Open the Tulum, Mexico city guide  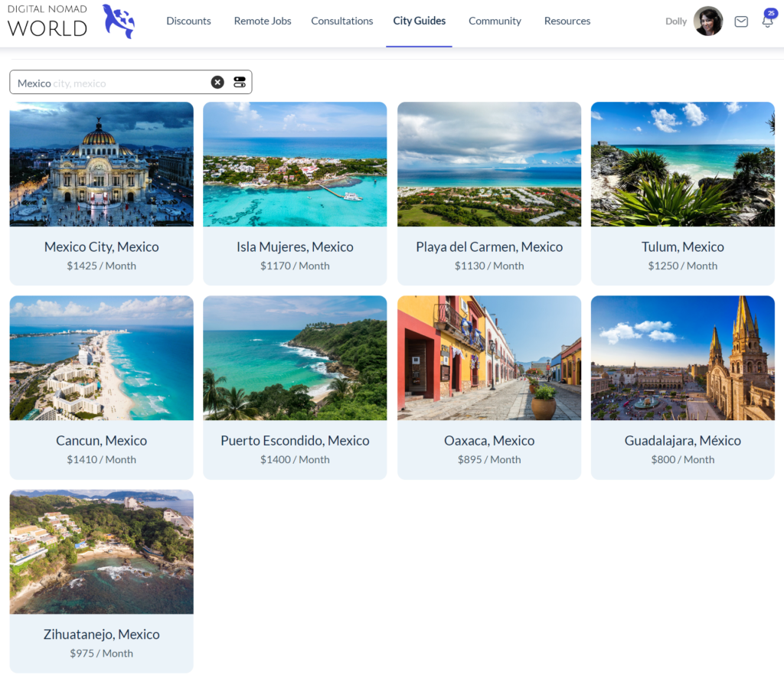(x=682, y=247)
